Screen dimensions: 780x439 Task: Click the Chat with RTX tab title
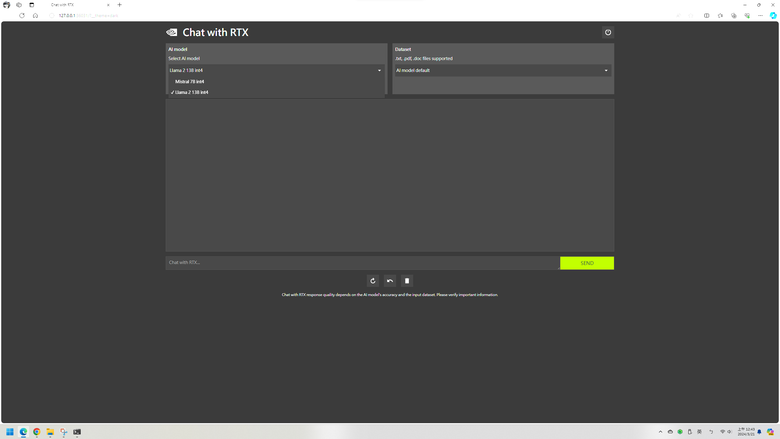point(62,5)
